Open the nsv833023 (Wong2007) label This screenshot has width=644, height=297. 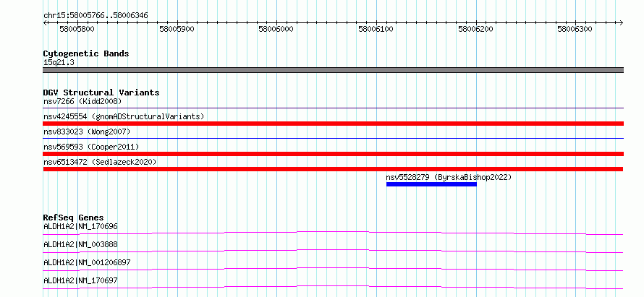[87, 132]
